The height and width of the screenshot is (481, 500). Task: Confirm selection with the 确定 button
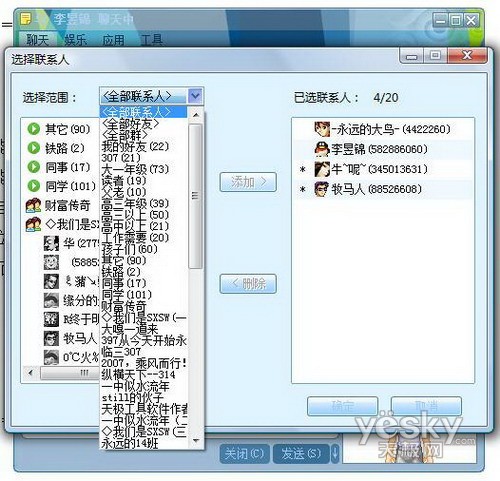click(342, 406)
